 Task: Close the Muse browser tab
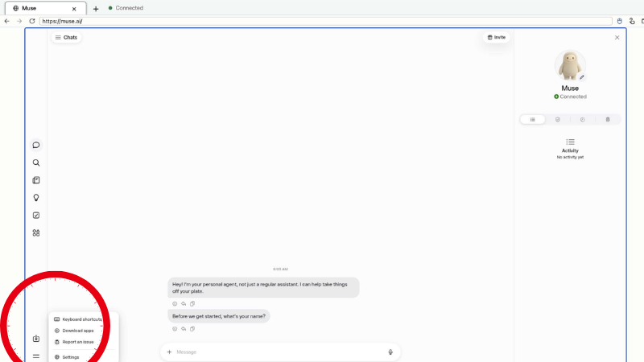pyautogui.click(x=74, y=9)
